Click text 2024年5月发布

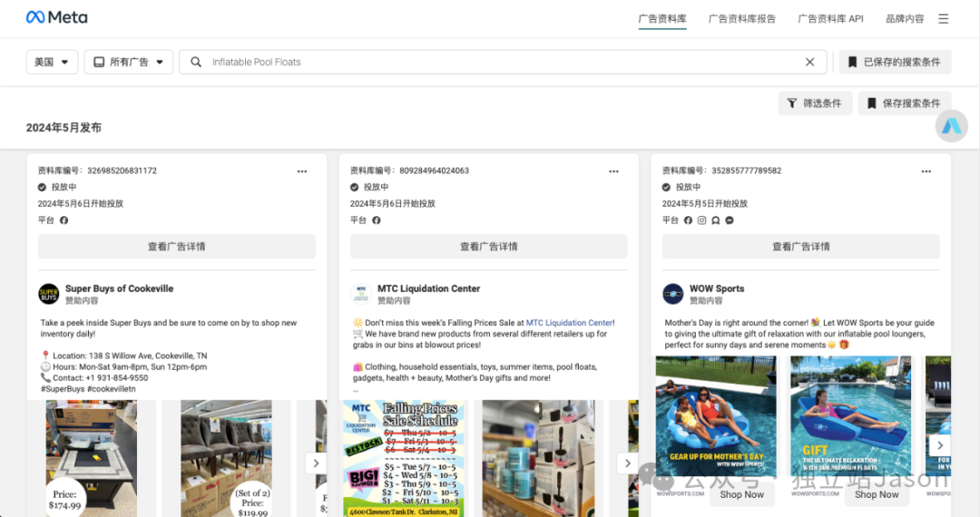(64, 127)
